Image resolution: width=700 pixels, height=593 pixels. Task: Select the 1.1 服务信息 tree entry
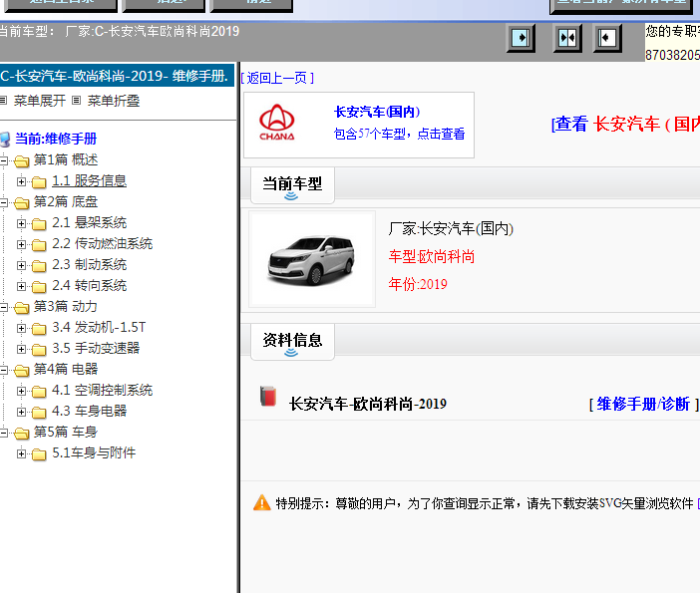click(x=90, y=180)
